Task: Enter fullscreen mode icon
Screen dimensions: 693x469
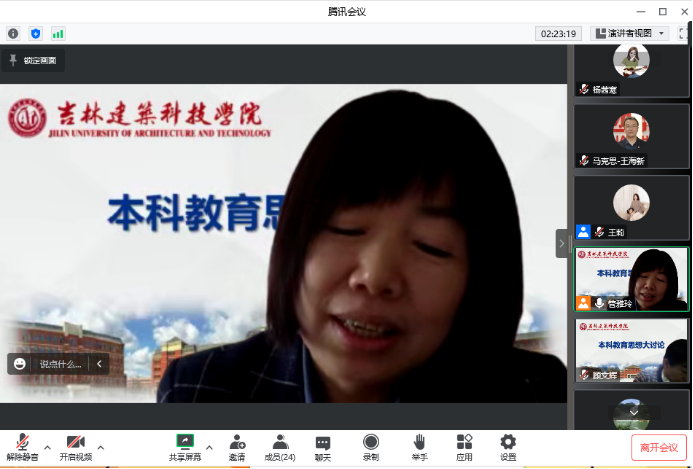Action: pyautogui.click(x=683, y=34)
